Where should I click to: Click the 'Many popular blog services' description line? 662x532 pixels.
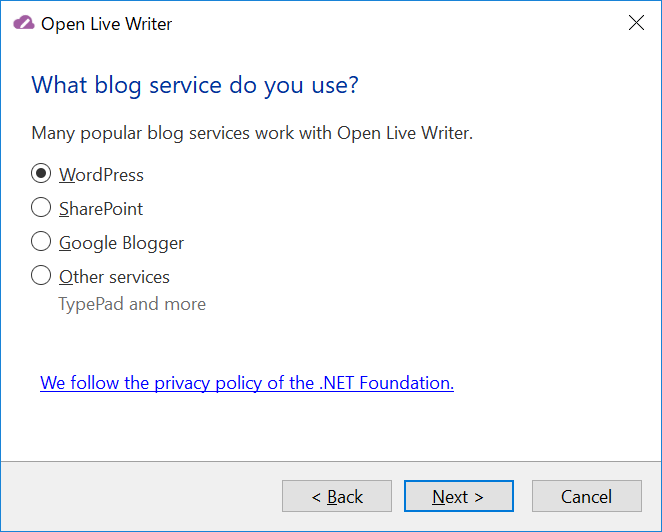252,133
